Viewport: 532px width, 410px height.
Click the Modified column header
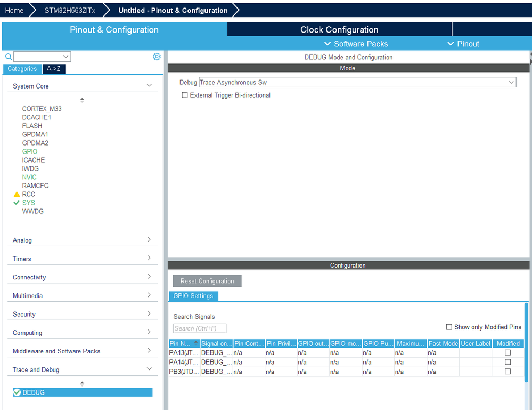(508, 343)
